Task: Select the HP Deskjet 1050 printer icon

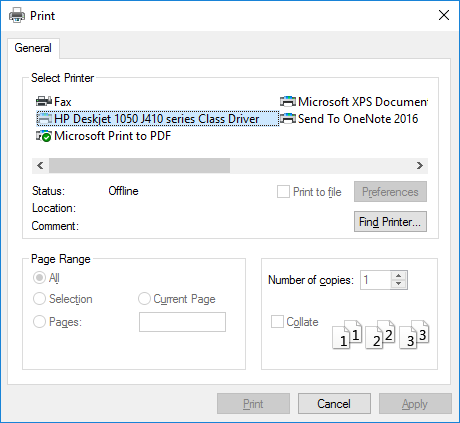Action: [x=44, y=119]
